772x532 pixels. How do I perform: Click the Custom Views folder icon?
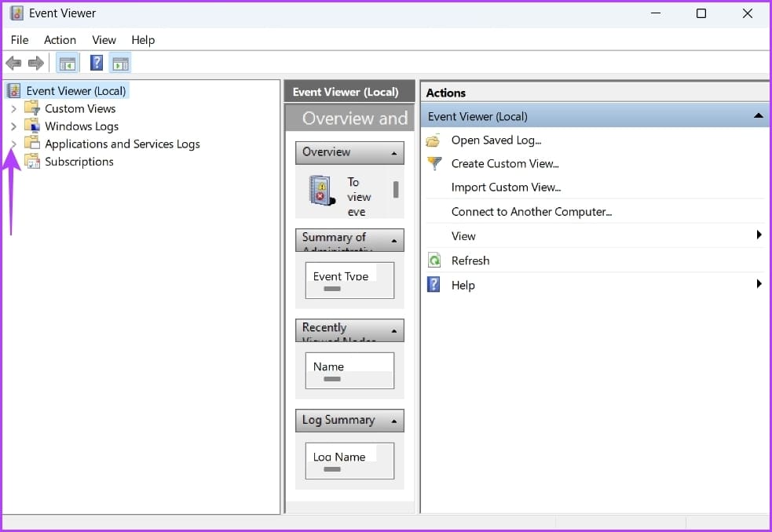(32, 107)
